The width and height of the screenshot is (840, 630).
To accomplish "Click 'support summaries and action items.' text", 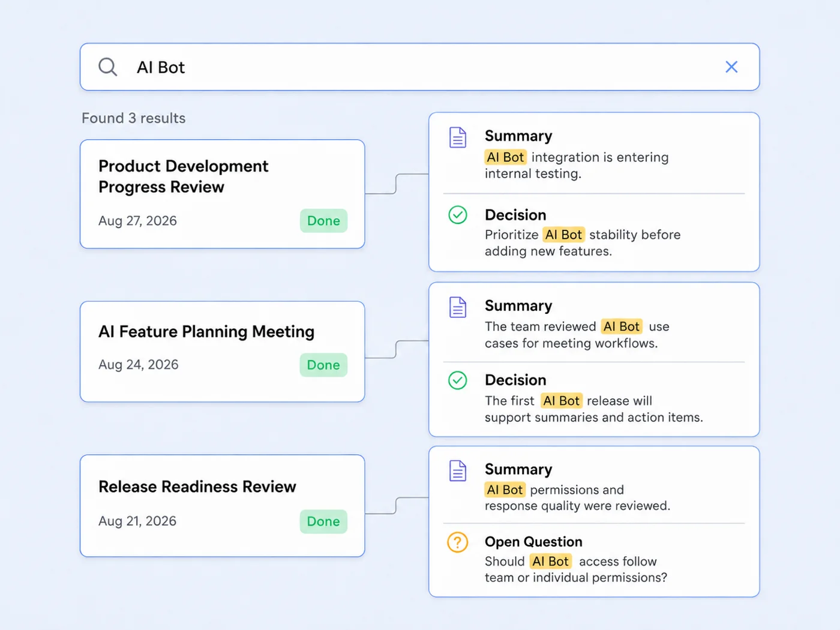I will click(594, 418).
